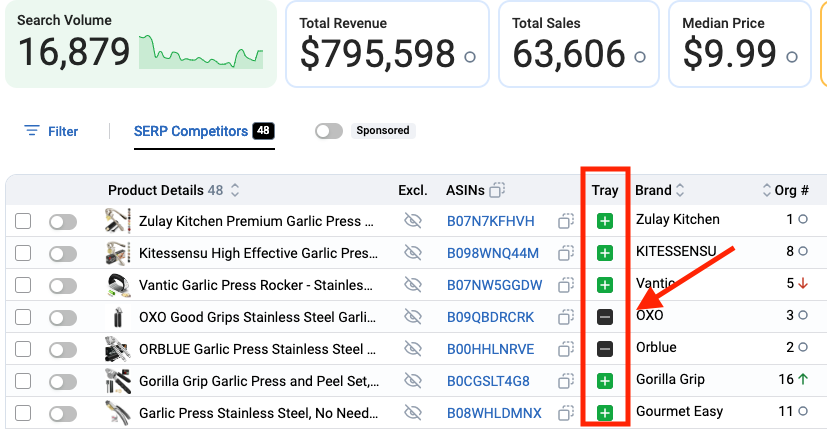Click the Gourmet Easy rank status circle

803,411
